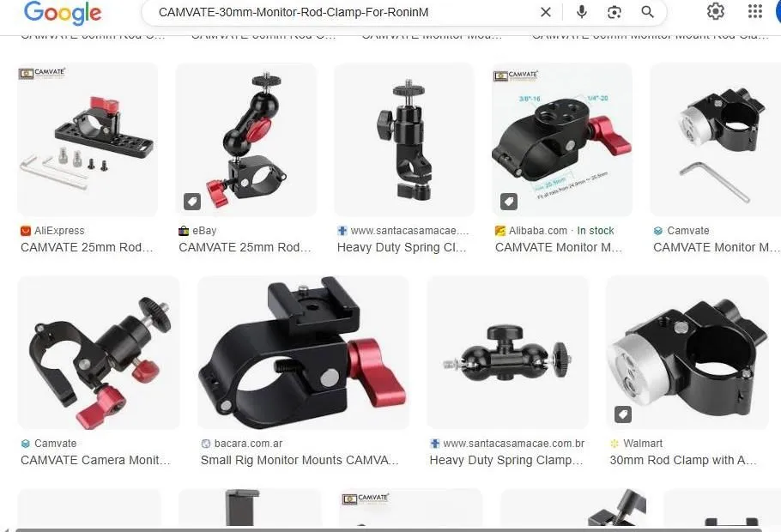Click inside the search input field
This screenshot has height=532, width=781.
click(343, 12)
